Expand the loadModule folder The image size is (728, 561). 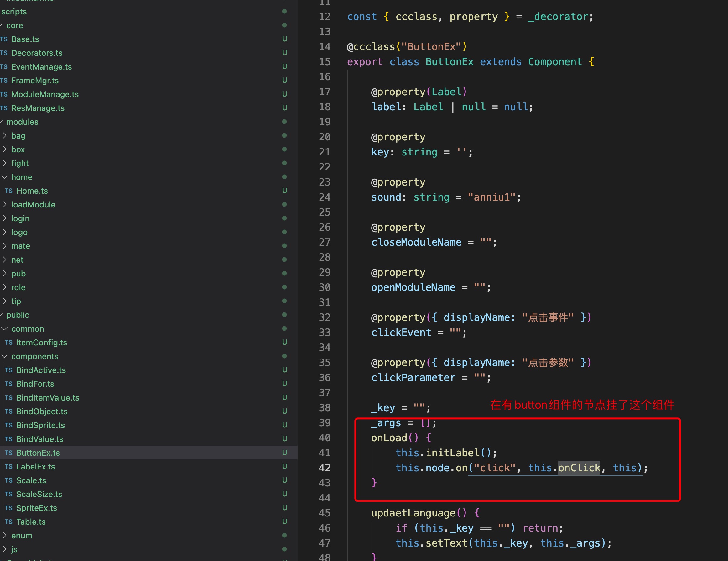coord(5,204)
